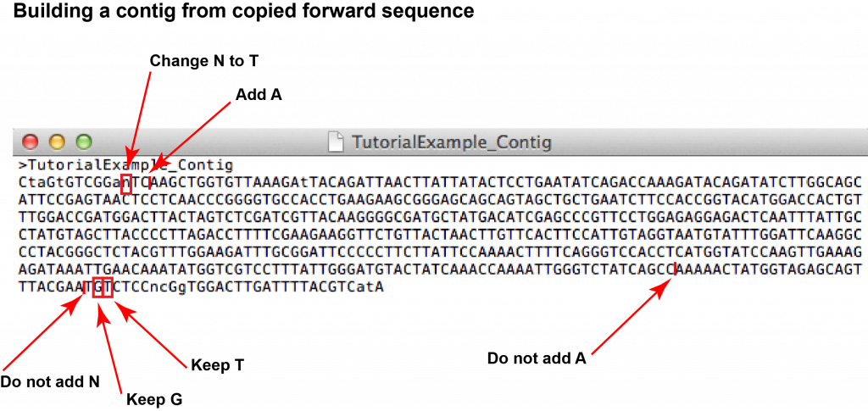
Task: Click the 'Do not add A' annotation
Action: [537, 358]
